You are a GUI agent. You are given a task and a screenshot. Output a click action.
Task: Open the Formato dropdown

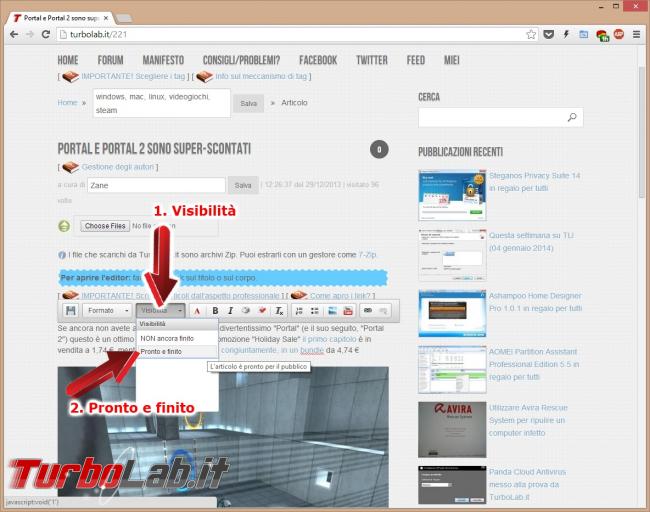(x=108, y=311)
